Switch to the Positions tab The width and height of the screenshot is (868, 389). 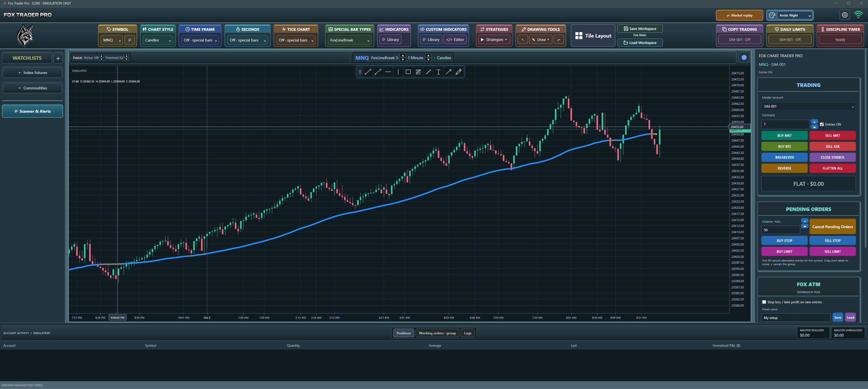coord(403,333)
